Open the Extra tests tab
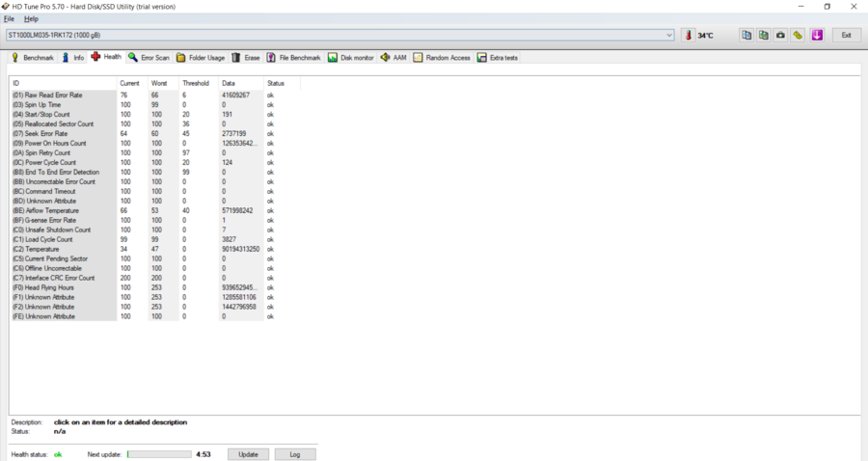 tap(498, 58)
